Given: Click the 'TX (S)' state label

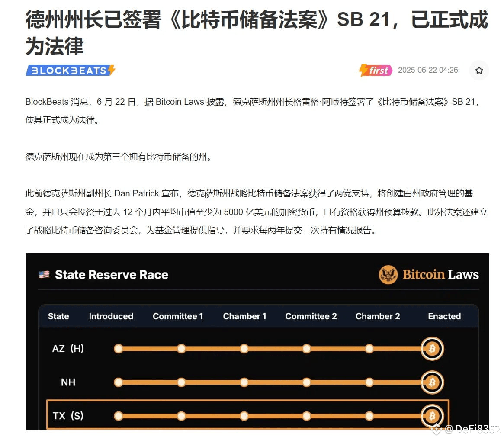Looking at the screenshot, I should pos(68,416).
